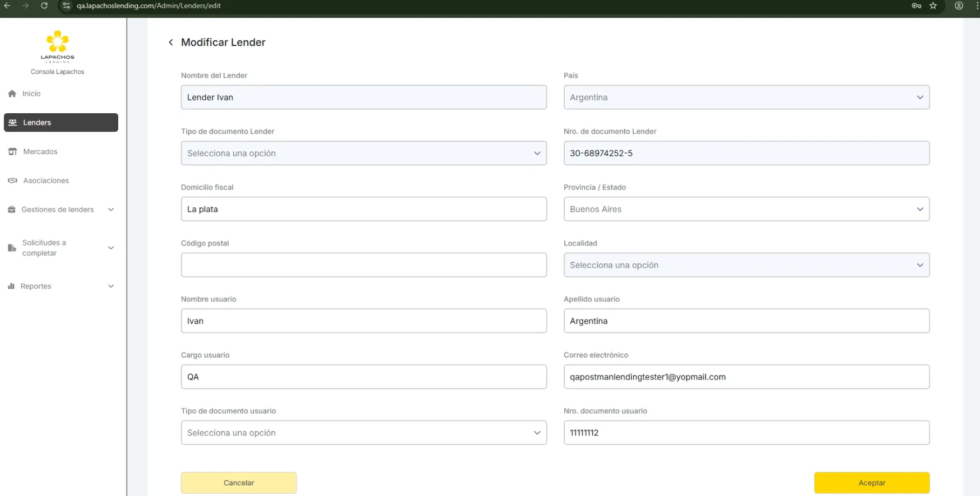The width and height of the screenshot is (980, 496).
Task: Open the País dropdown
Action: (746, 98)
